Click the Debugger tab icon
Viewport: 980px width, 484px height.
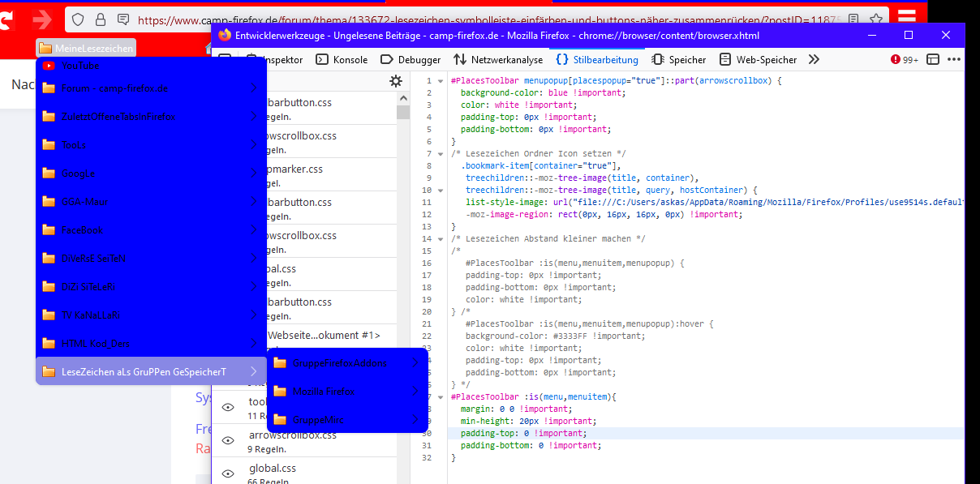[x=386, y=59]
